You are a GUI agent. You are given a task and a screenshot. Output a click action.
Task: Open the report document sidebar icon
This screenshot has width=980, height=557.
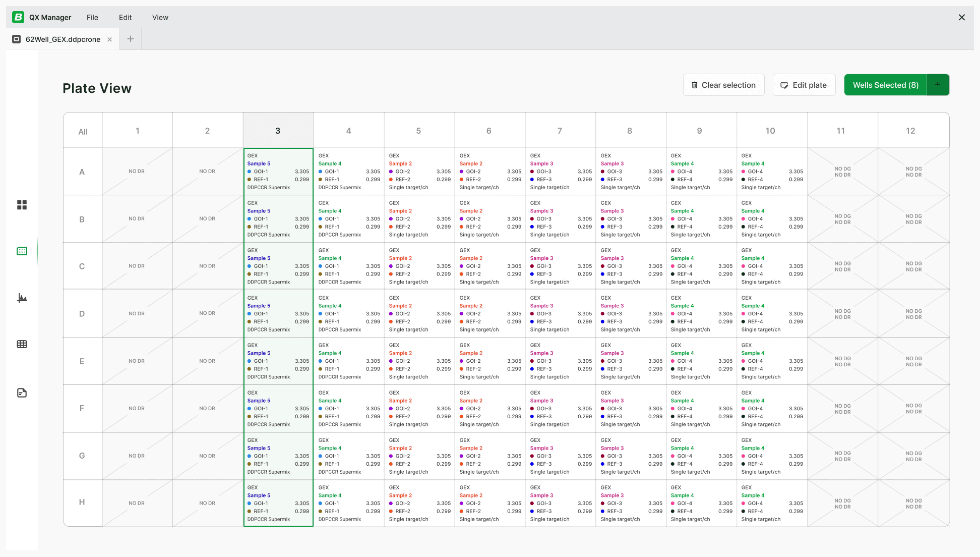pos(22,393)
